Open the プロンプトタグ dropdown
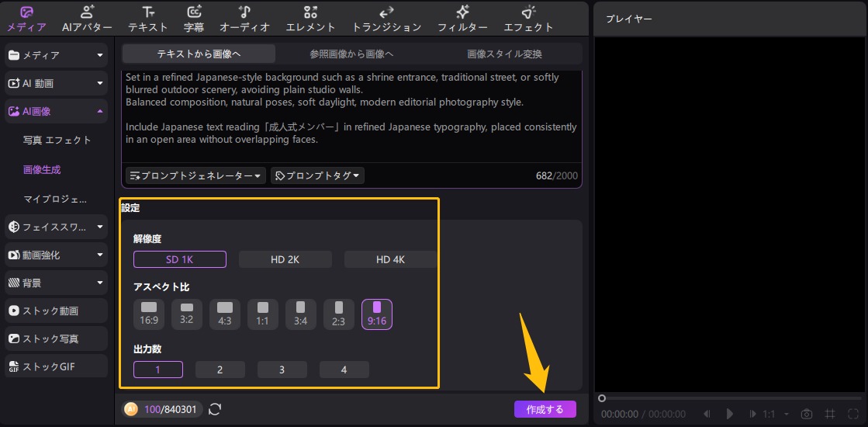Screen dimensions: 868x427 (x=318, y=175)
